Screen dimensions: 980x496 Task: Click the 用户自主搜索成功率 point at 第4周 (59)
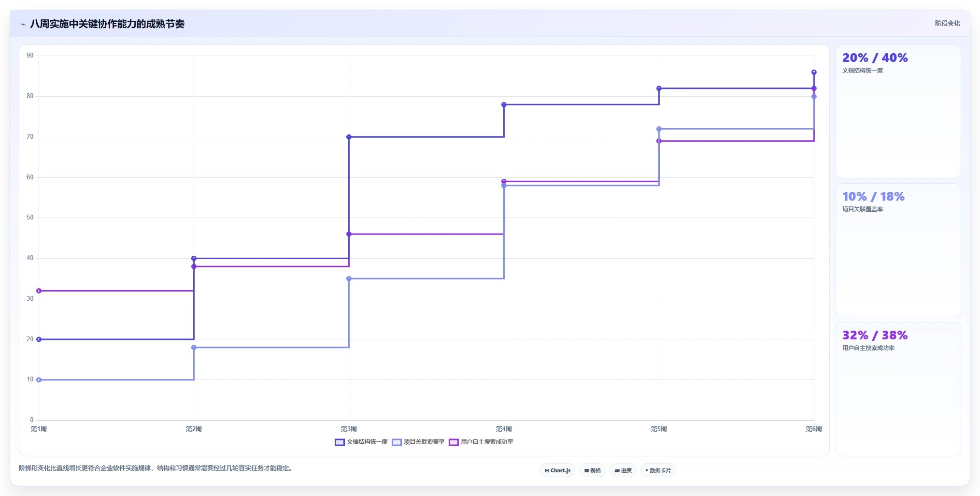(x=504, y=181)
